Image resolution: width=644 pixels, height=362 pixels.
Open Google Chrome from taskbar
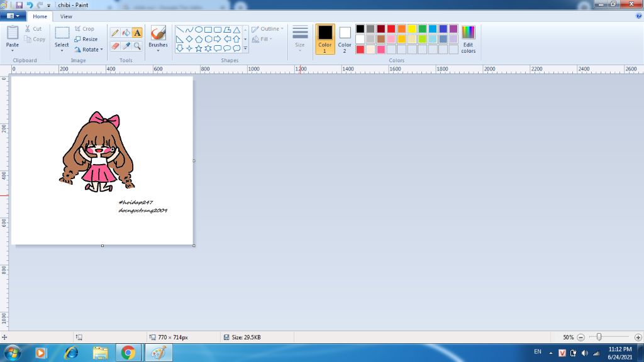tap(128, 353)
